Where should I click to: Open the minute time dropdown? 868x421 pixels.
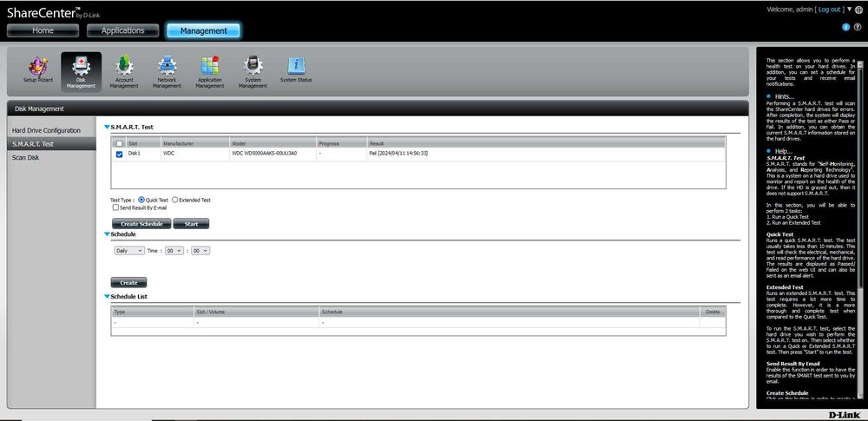point(201,251)
